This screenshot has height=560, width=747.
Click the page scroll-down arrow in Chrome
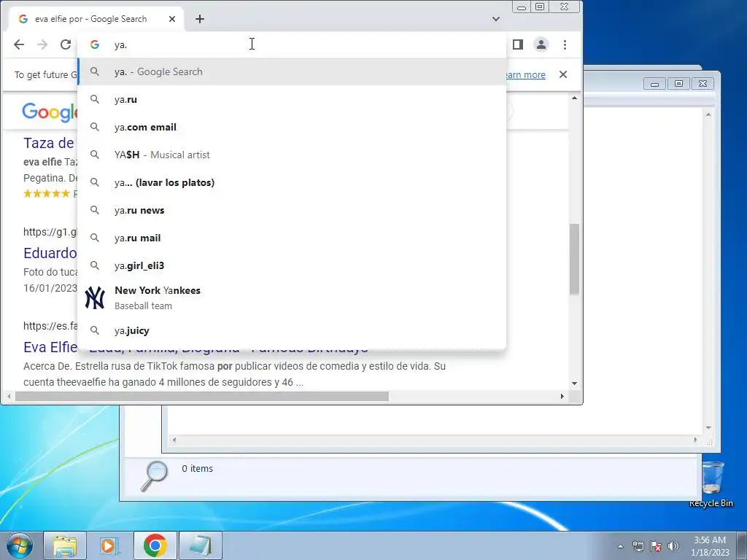pyautogui.click(x=575, y=384)
